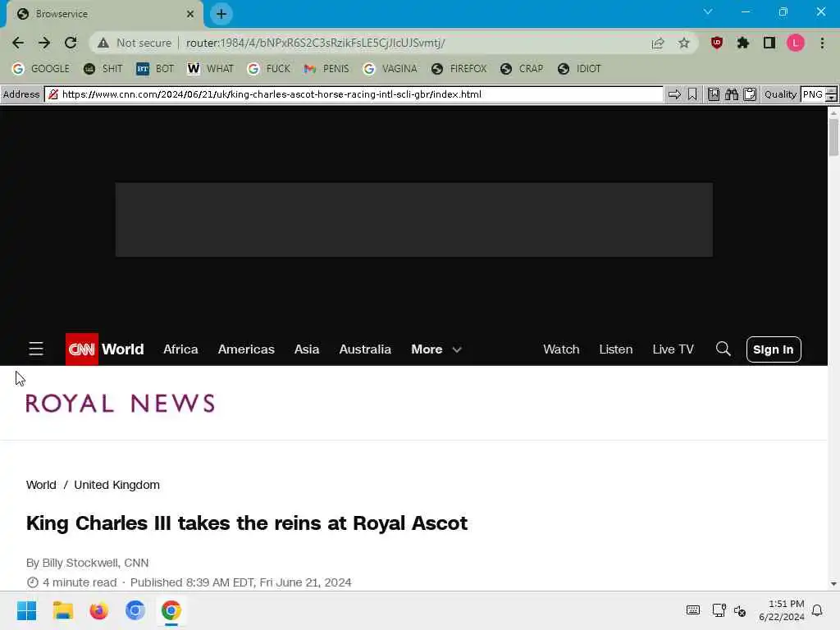Open Chrome extensions puzzle icon
The image size is (840, 630).
click(x=742, y=43)
